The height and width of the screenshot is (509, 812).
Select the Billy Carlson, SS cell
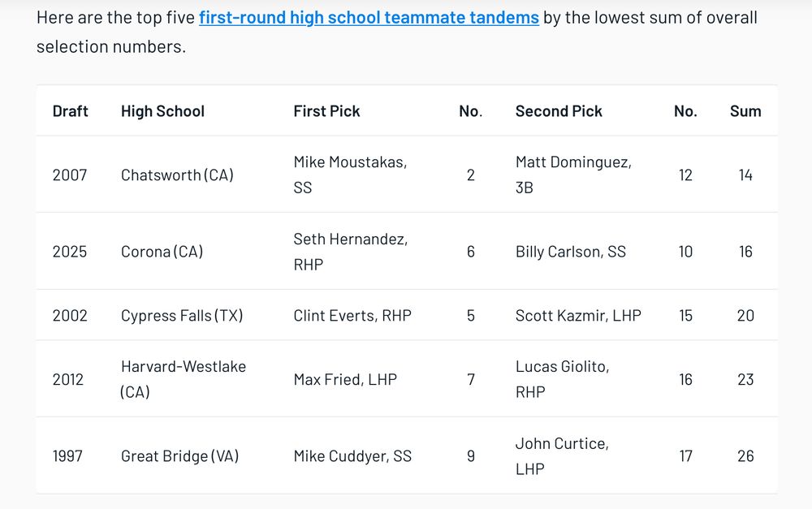pos(571,252)
